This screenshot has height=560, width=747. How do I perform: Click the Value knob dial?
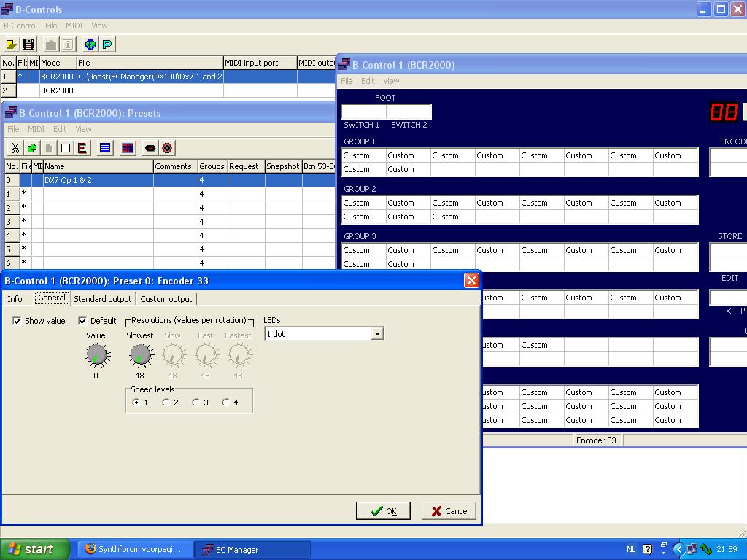98,355
